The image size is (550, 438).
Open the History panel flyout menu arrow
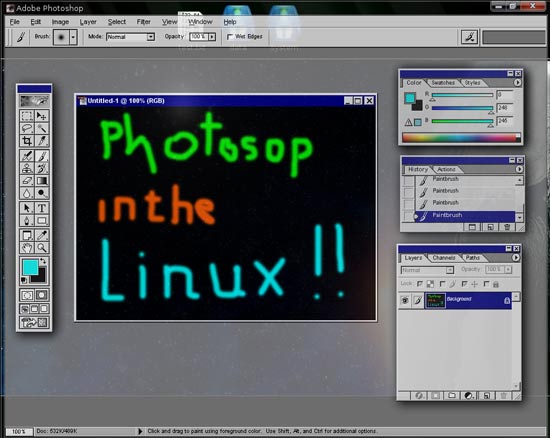coord(519,169)
